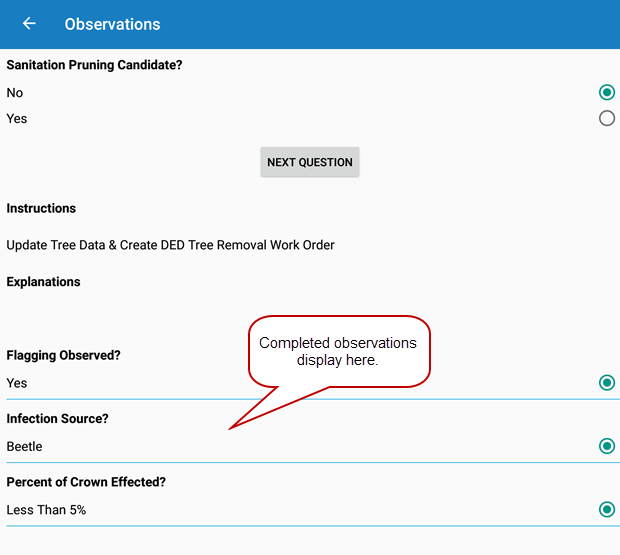Click the Instructions section heading
620x555 pixels.
click(41, 209)
